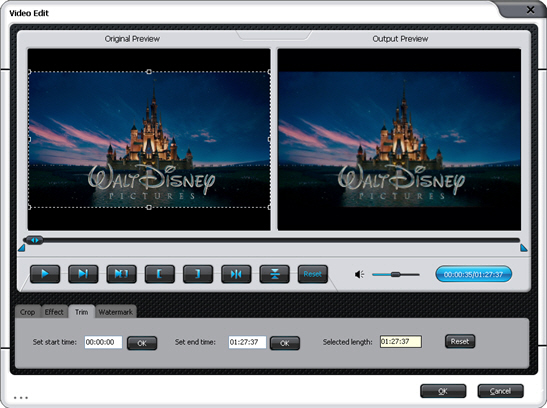
Task: Play the selected trim segment
Action: tap(121, 274)
